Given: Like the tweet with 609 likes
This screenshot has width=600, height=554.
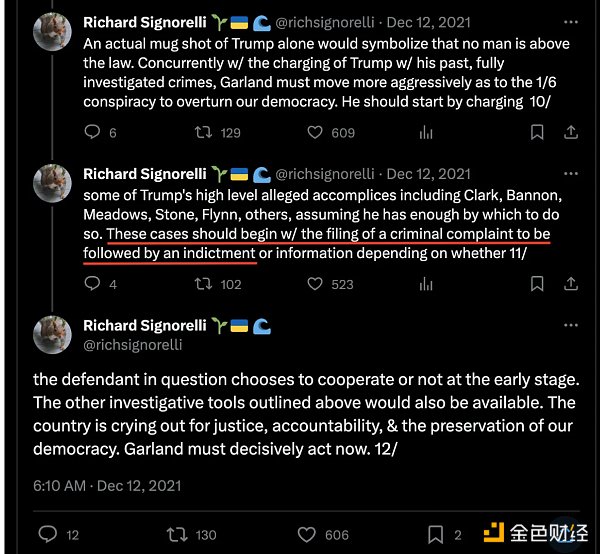Looking at the screenshot, I should coord(315,132).
